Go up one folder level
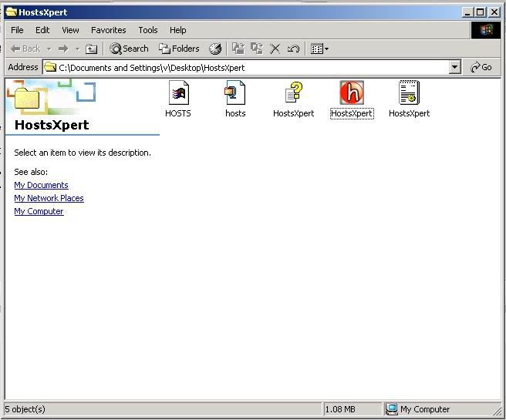The height and width of the screenshot is (420, 506). click(91, 49)
